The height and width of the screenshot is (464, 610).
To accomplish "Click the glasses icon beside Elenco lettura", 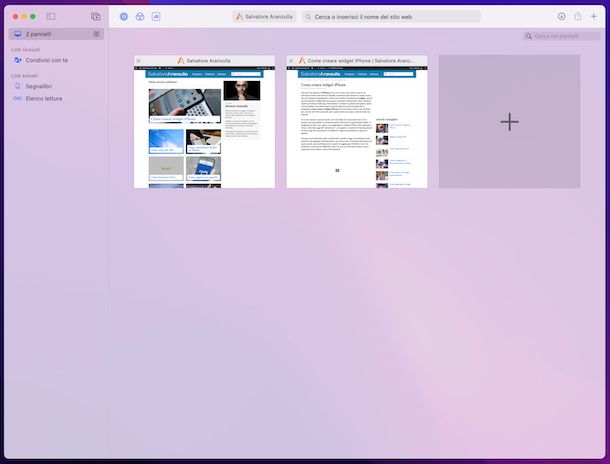I will [18, 98].
